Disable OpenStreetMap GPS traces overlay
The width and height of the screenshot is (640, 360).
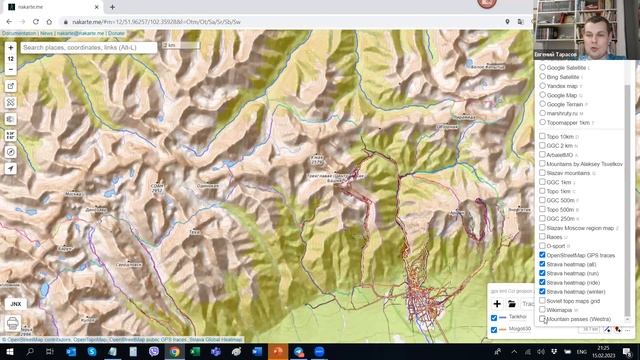(542, 255)
